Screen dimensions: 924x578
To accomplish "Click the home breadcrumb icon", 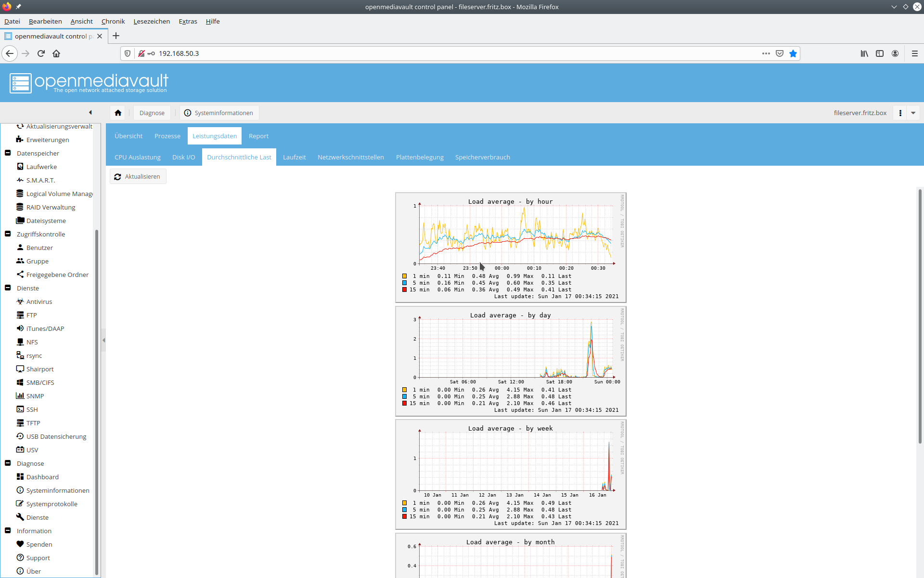I will tap(118, 113).
